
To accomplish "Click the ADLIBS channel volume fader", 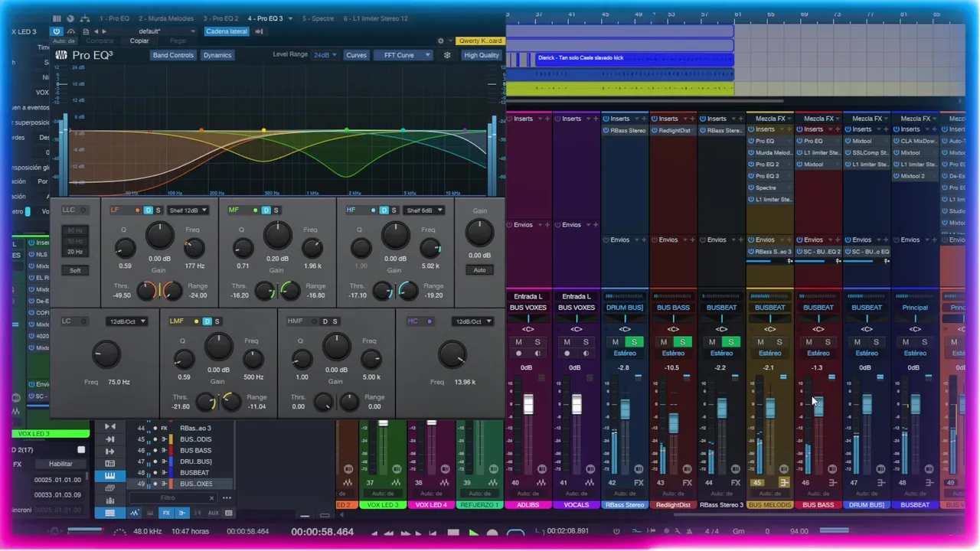I will coord(528,404).
